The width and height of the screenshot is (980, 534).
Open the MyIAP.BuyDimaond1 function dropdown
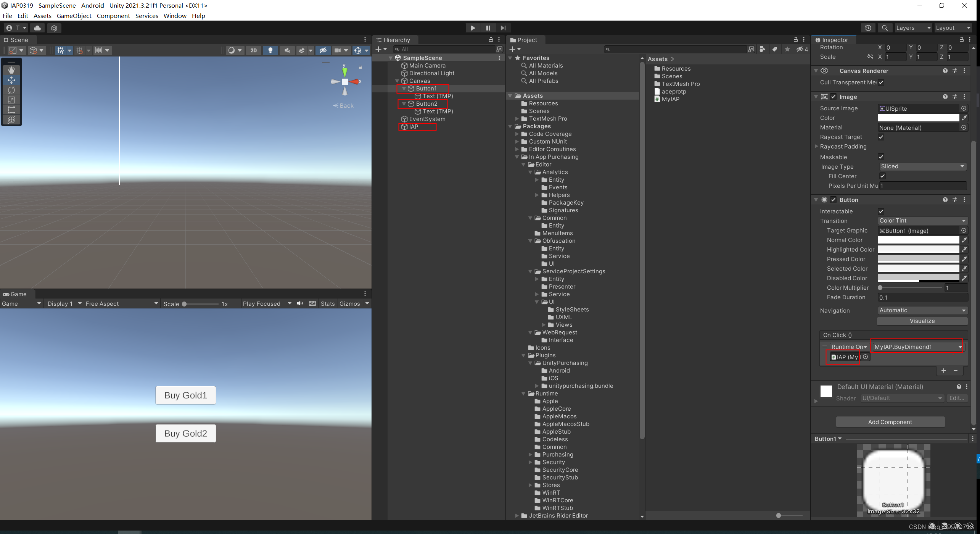click(917, 347)
